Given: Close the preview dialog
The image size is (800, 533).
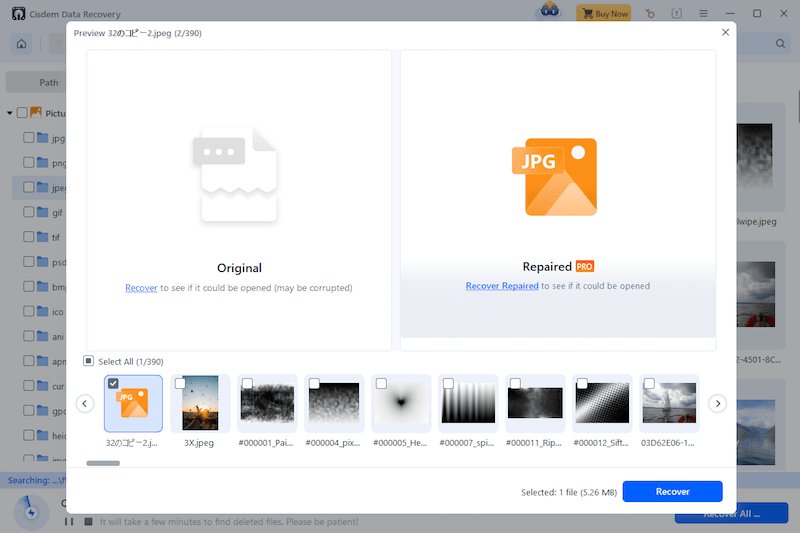Looking at the screenshot, I should click(725, 33).
